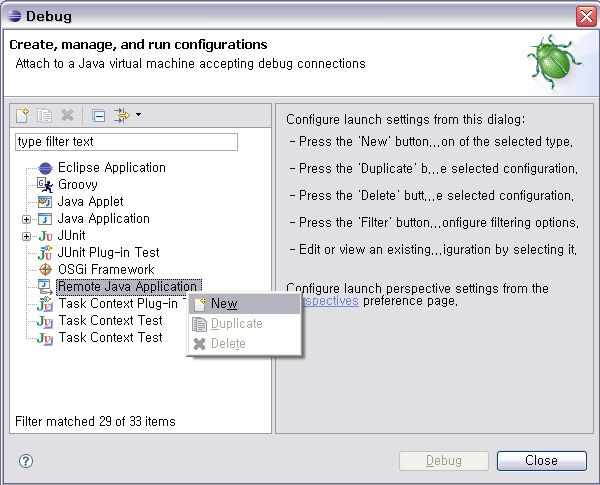Screen dimensions: 600x485
Task: Open the filter options dropdown arrow
Action: 139,114
